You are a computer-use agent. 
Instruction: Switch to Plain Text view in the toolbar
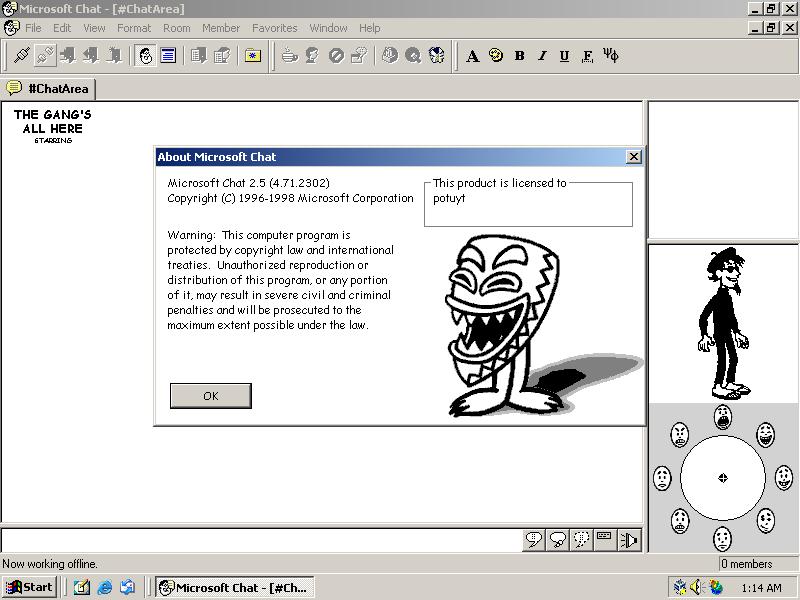(168, 56)
